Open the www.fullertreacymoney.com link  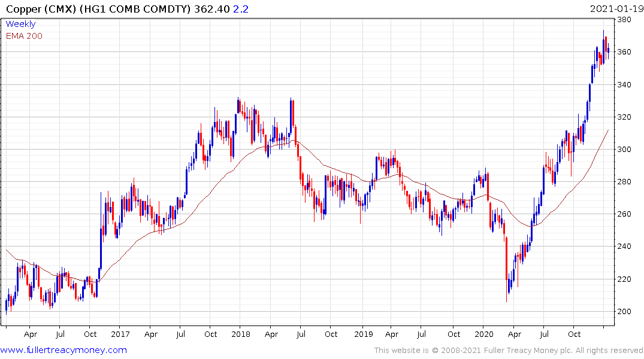click(64, 350)
